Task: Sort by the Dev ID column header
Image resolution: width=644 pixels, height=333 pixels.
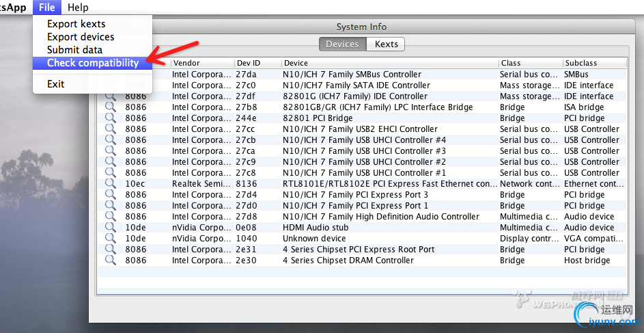Action: pos(257,64)
